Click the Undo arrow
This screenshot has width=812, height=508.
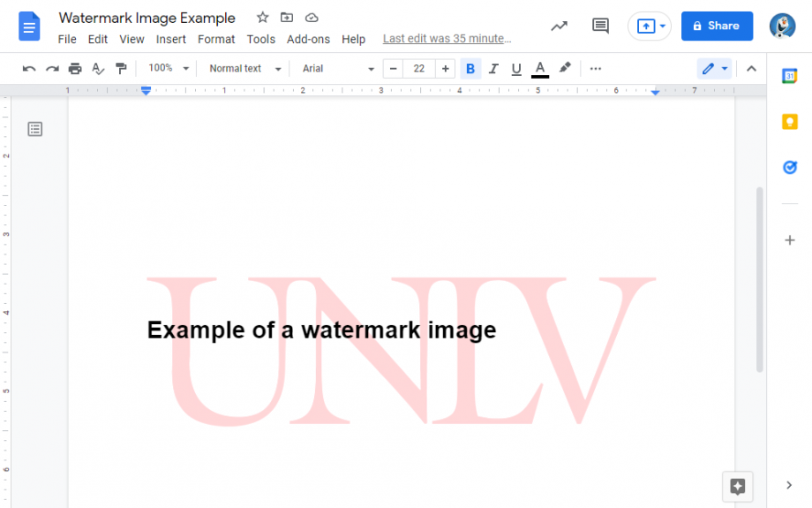29,68
